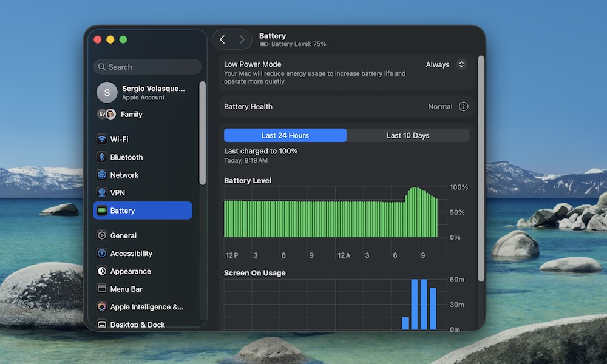Click inside the Search field
The width and height of the screenshot is (607, 364).
147,67
